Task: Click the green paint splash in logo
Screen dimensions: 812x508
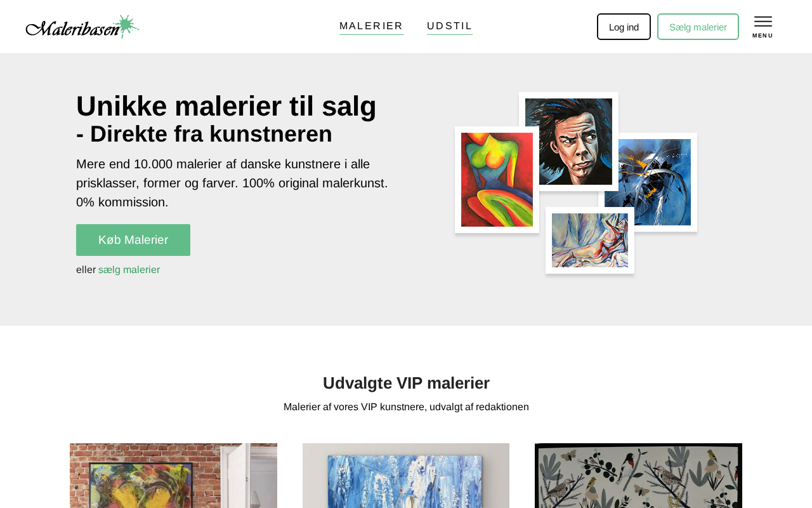Action: pyautogui.click(x=126, y=25)
